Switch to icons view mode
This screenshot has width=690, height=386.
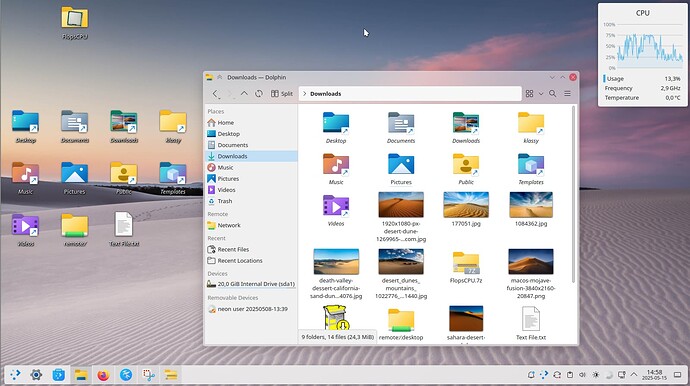coord(529,94)
